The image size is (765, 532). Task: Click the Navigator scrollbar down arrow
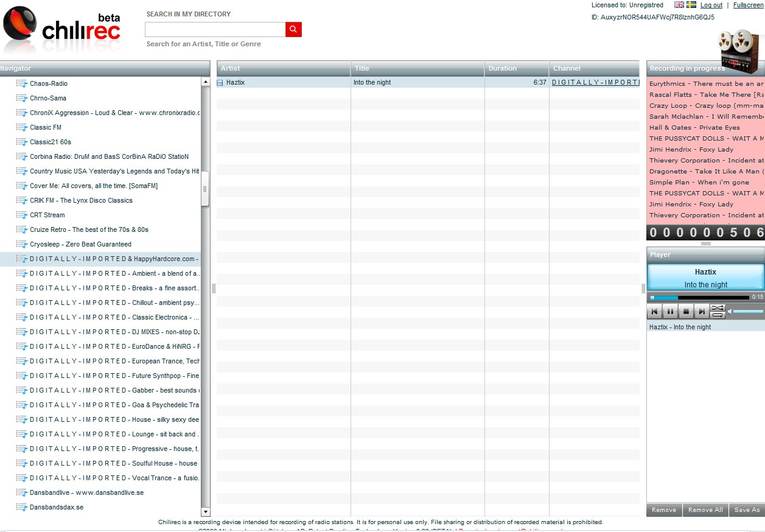[x=205, y=512]
